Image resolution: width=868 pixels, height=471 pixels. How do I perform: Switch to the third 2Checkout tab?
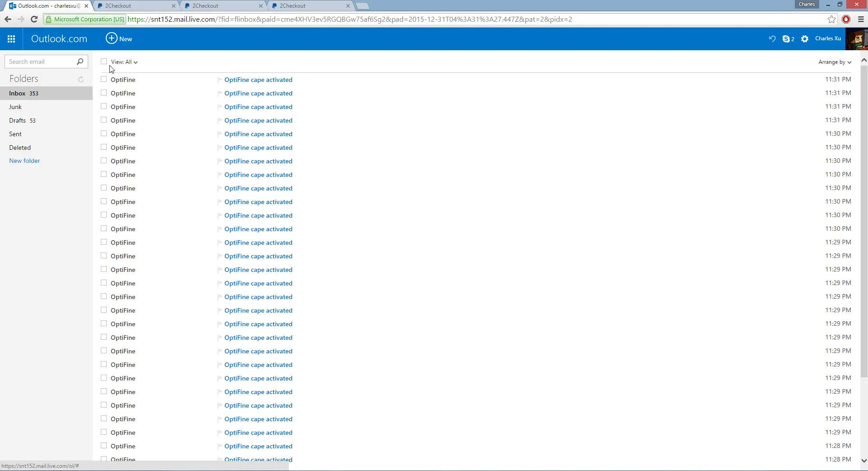point(310,6)
